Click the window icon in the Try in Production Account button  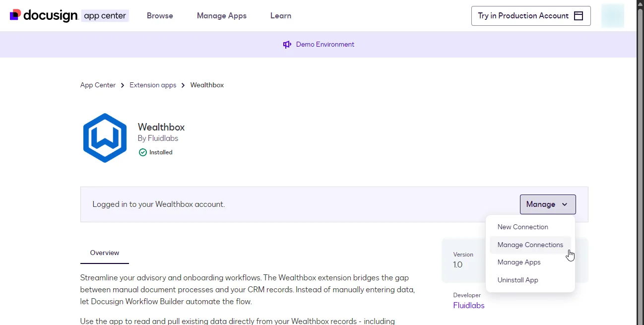[x=579, y=16]
